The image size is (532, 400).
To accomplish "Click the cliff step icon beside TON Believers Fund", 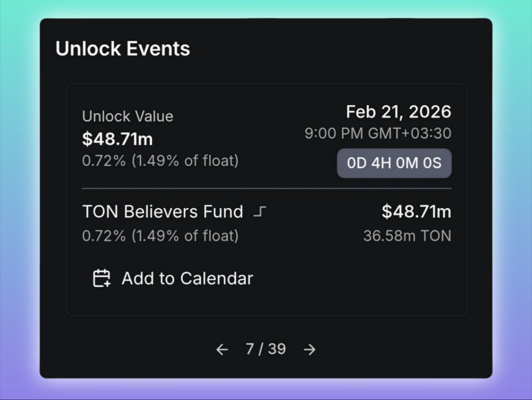I will [x=260, y=212].
